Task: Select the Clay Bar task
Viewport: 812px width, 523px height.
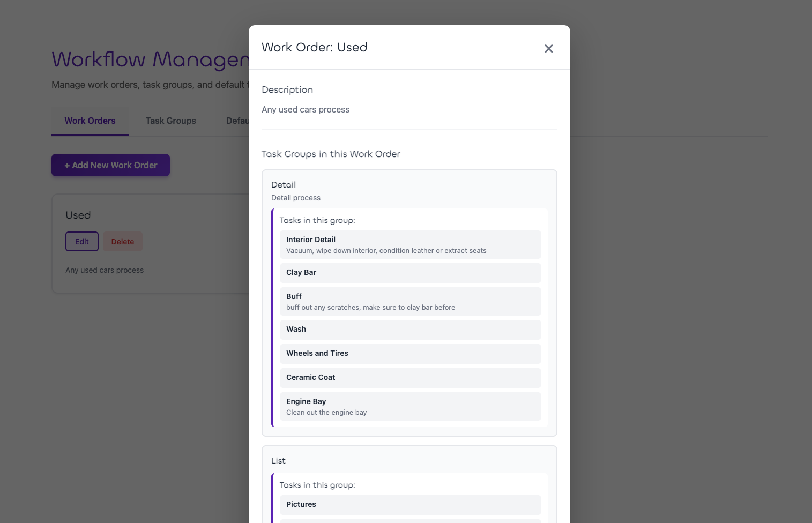Action: [410, 273]
